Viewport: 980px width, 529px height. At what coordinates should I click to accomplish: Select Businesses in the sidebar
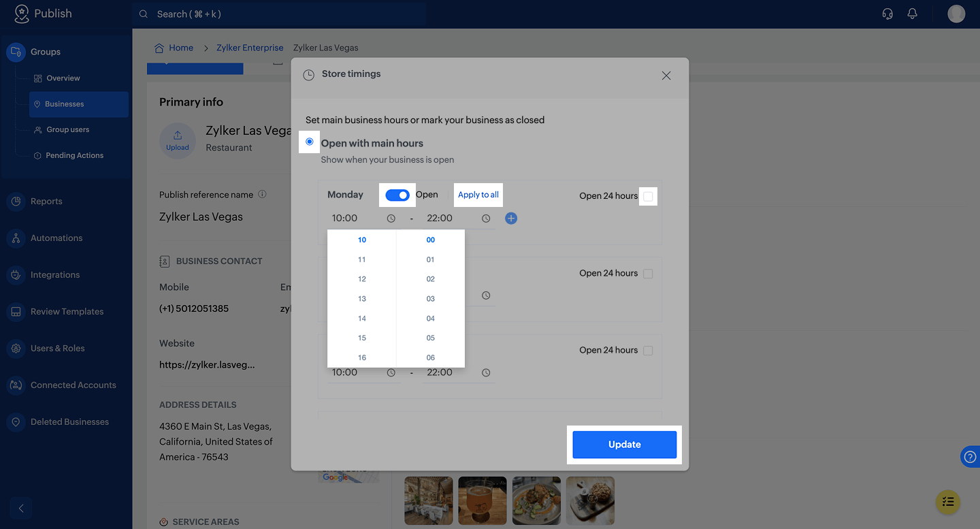click(78, 104)
